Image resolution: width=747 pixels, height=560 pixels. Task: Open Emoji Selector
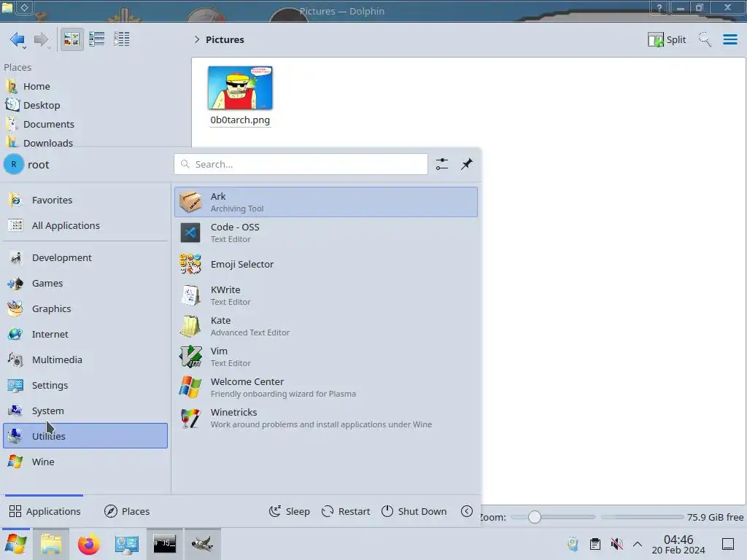[x=326, y=264]
